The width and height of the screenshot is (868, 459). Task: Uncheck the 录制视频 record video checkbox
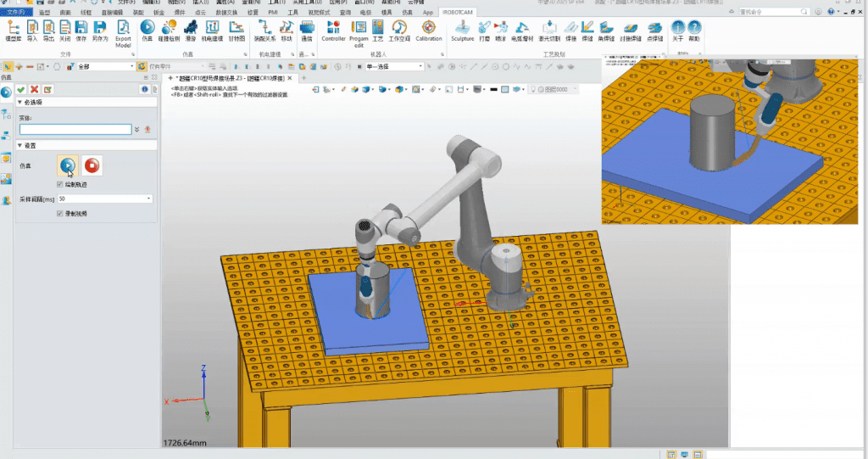coord(59,214)
